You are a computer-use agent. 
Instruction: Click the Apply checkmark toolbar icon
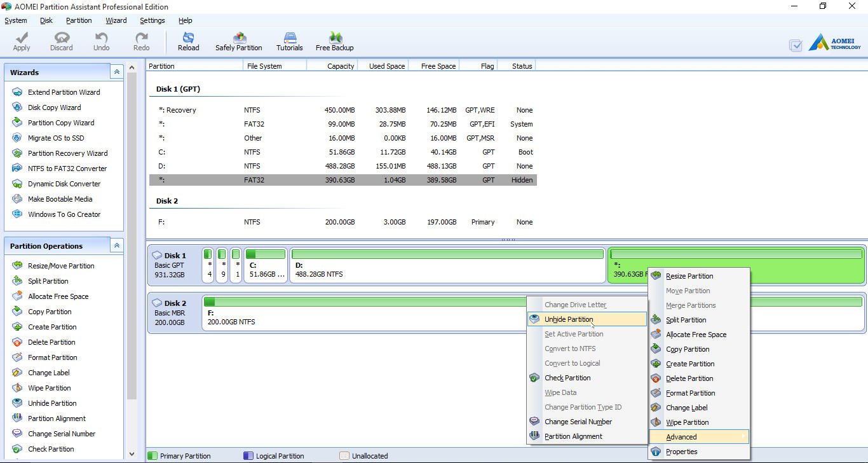(22, 41)
